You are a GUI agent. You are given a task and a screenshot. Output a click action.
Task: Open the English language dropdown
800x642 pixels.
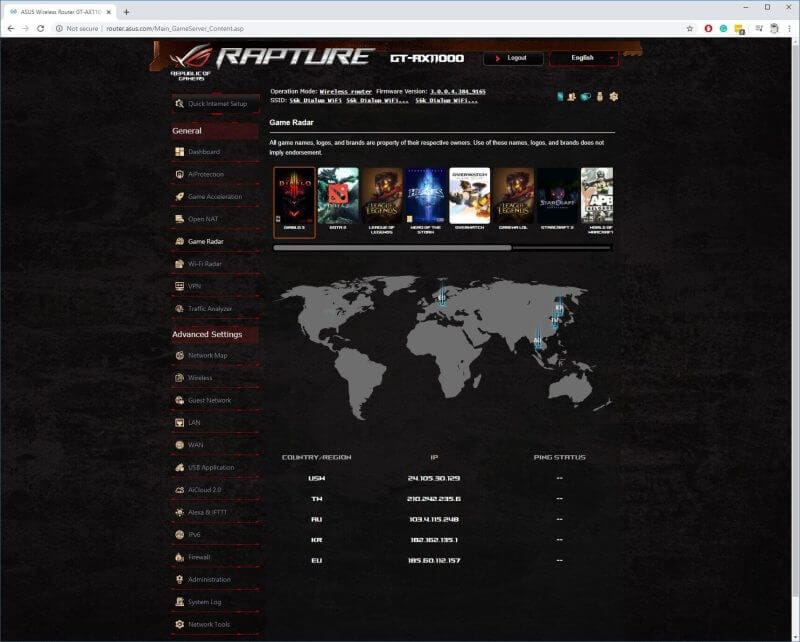[583, 58]
